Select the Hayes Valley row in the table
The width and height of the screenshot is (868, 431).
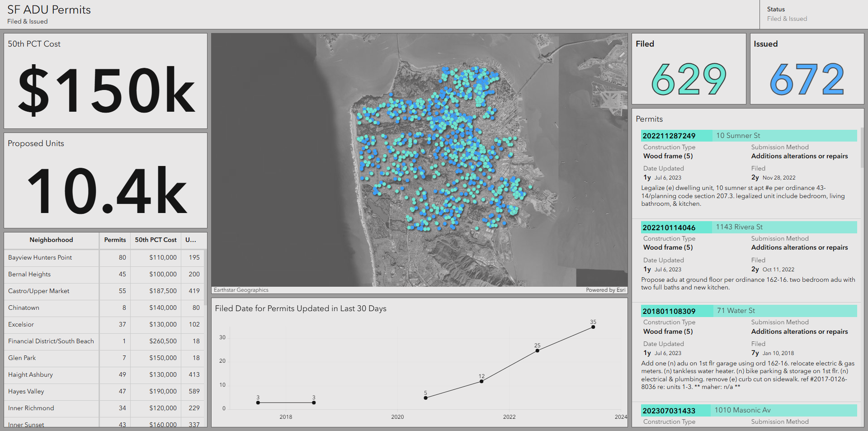coord(51,392)
